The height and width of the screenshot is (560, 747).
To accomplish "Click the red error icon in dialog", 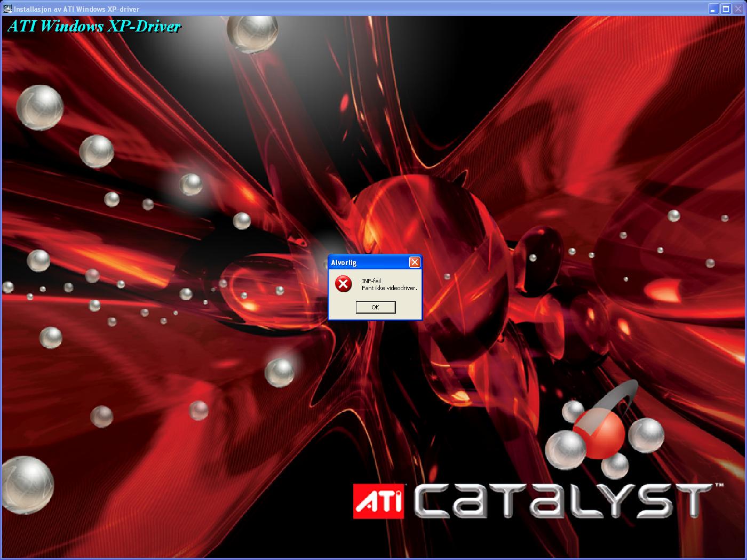I will (x=344, y=284).
